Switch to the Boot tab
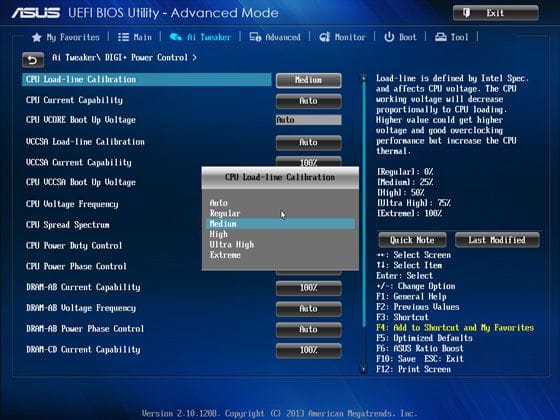The width and height of the screenshot is (560, 420). point(400,37)
